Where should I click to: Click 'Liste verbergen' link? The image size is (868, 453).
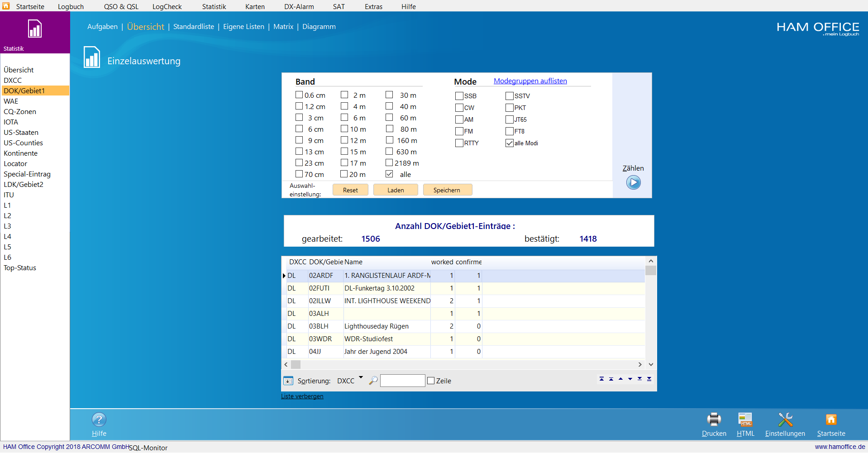click(302, 396)
